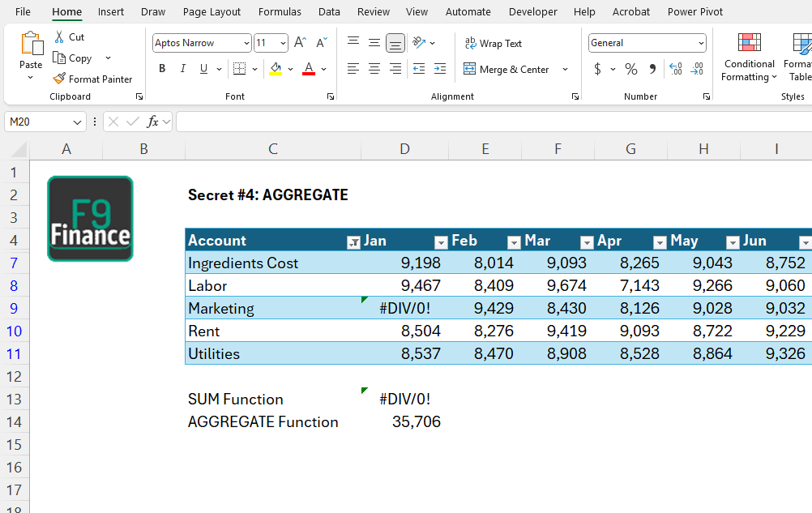Toggle center alignment

pos(374,69)
